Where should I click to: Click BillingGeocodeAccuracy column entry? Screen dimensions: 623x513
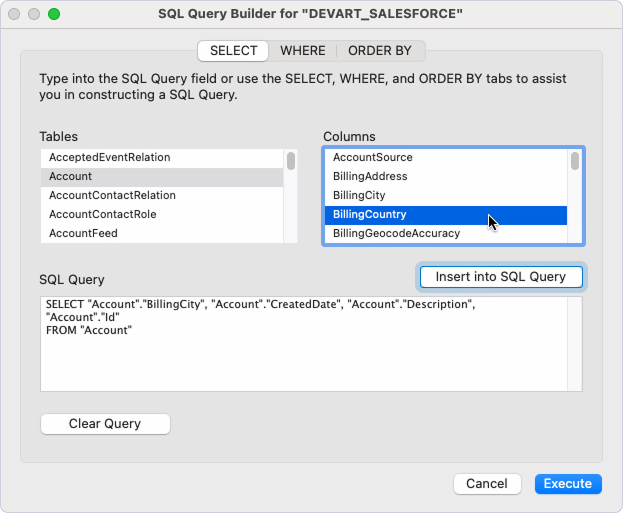click(446, 233)
